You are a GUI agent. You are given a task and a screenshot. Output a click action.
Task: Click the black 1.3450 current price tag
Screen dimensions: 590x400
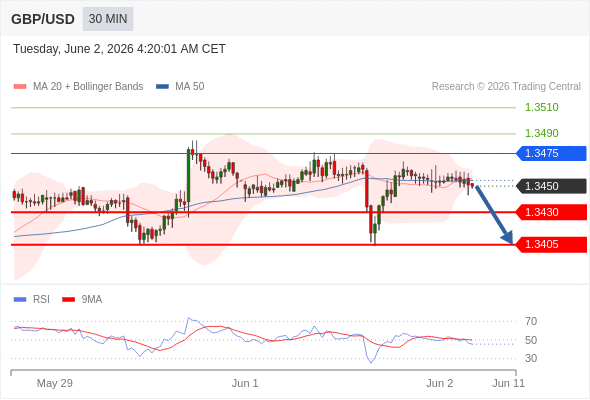click(551, 186)
